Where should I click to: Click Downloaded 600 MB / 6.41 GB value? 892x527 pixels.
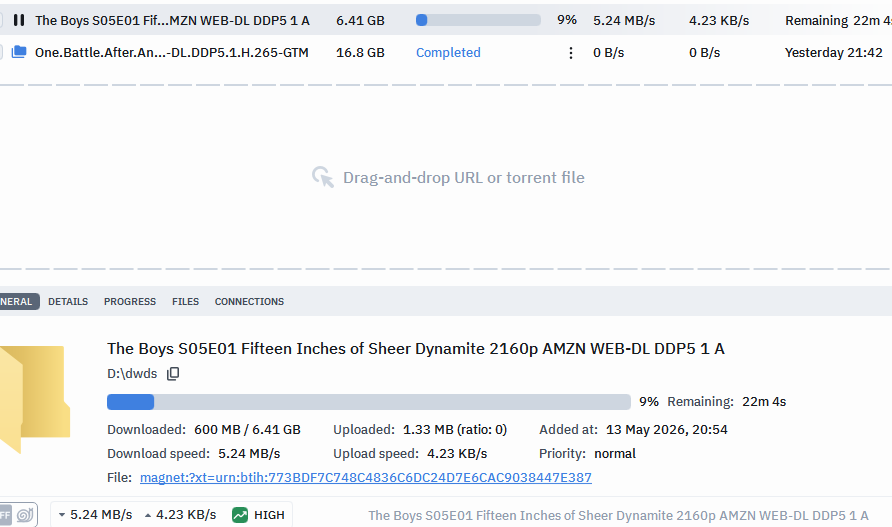[x=247, y=430]
